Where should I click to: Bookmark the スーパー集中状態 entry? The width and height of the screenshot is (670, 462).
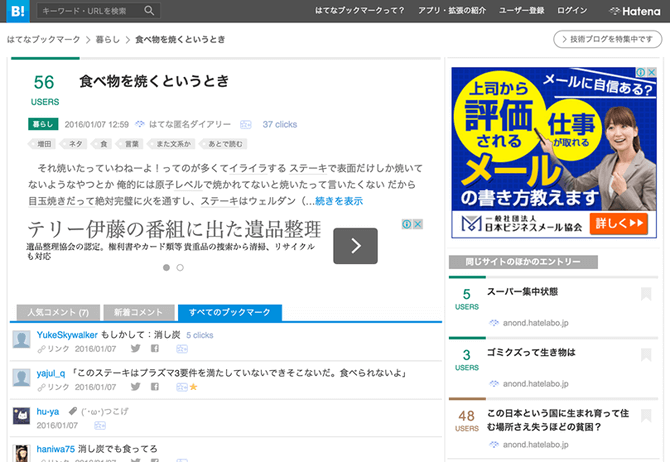646,294
